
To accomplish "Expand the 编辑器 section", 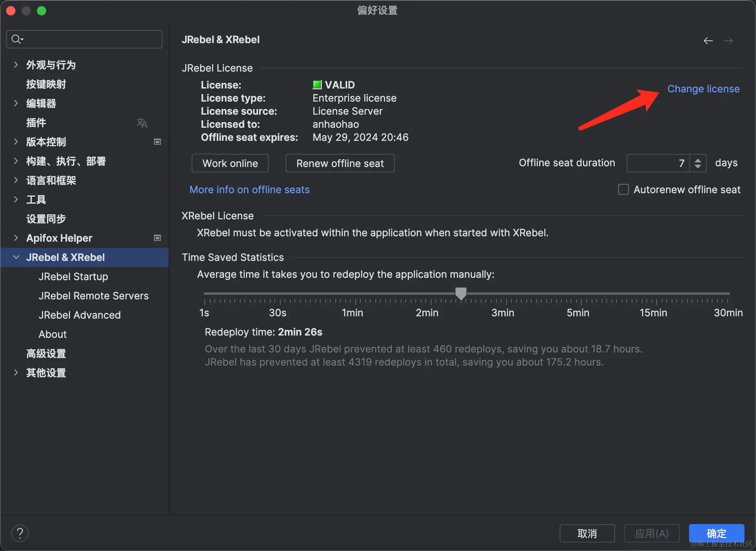I will click(16, 103).
